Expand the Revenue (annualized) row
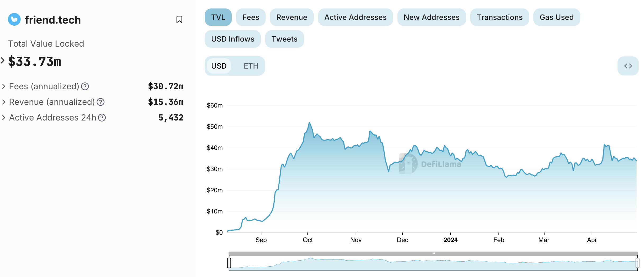The width and height of the screenshot is (644, 277). click(4, 102)
